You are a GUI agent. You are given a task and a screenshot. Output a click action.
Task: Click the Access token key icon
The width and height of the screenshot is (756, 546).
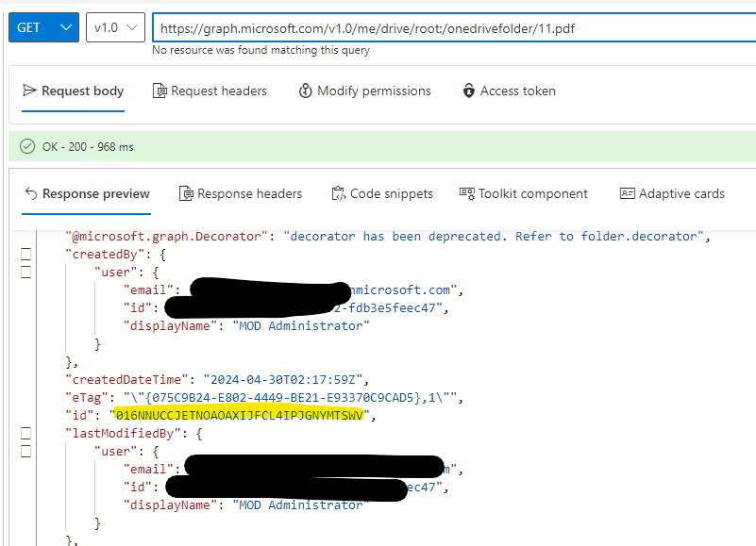click(x=469, y=91)
